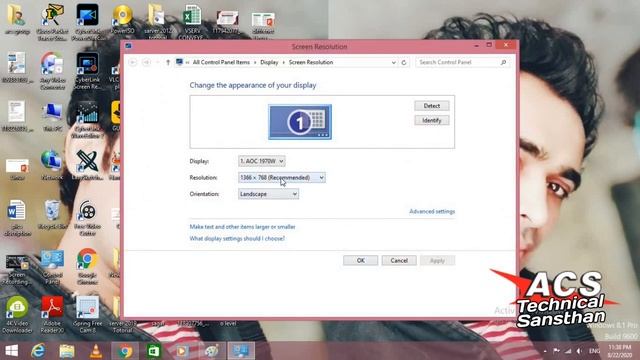The height and width of the screenshot is (360, 640).
Task: Click the Detect button
Action: click(431, 106)
